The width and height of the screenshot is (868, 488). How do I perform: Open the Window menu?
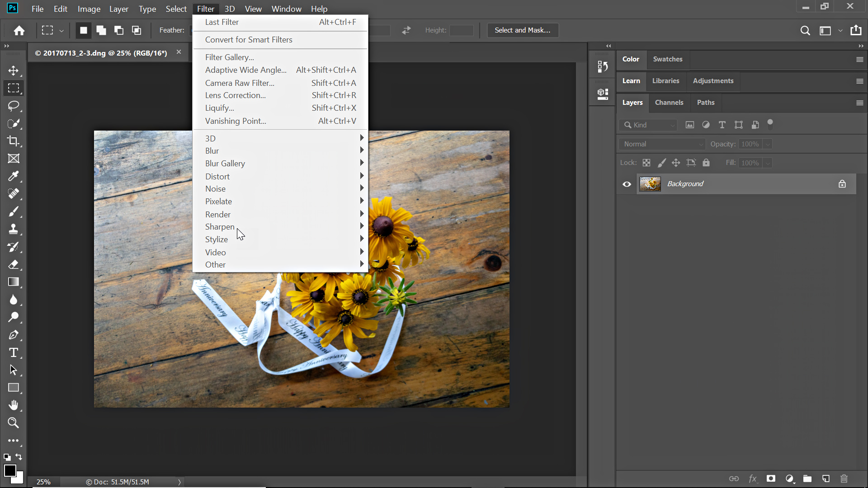click(286, 9)
